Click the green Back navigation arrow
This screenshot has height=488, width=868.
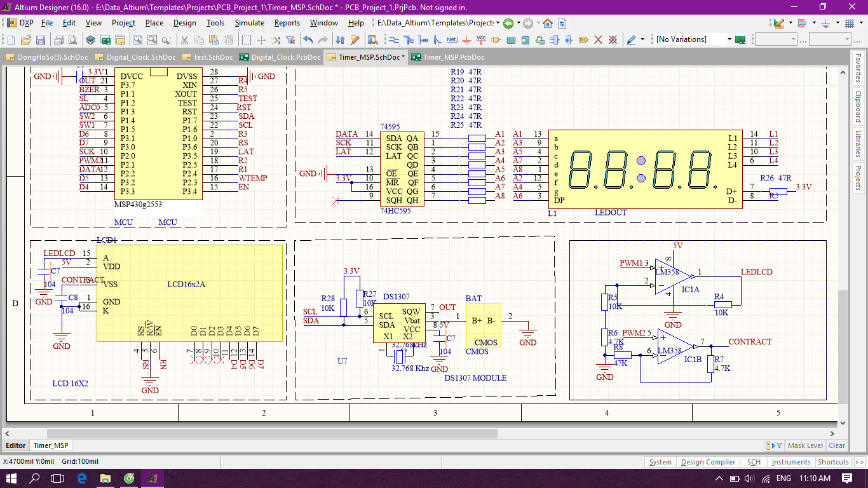508,23
